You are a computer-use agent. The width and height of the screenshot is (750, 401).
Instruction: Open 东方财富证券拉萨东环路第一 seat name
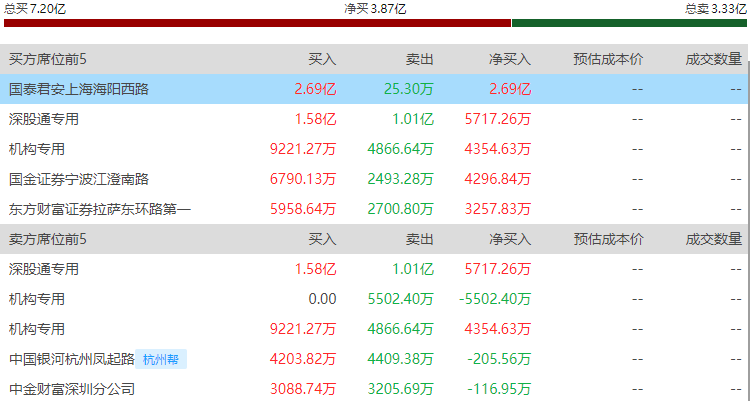coord(100,209)
